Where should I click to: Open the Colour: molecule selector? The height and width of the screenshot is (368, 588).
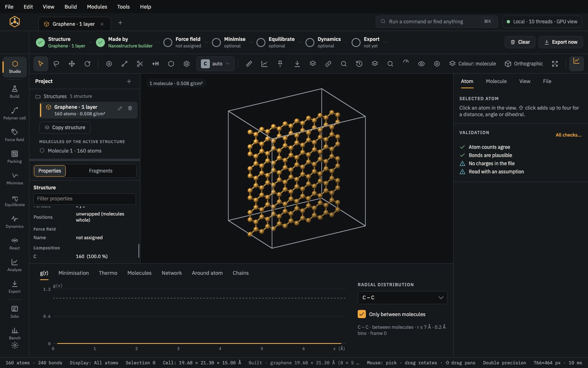(x=472, y=64)
